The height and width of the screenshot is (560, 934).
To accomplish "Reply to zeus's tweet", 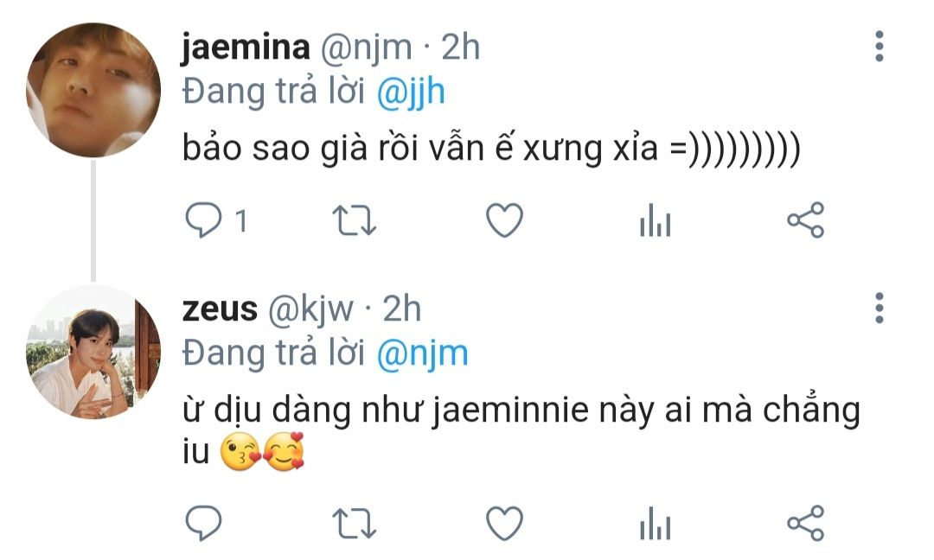I will [x=204, y=523].
